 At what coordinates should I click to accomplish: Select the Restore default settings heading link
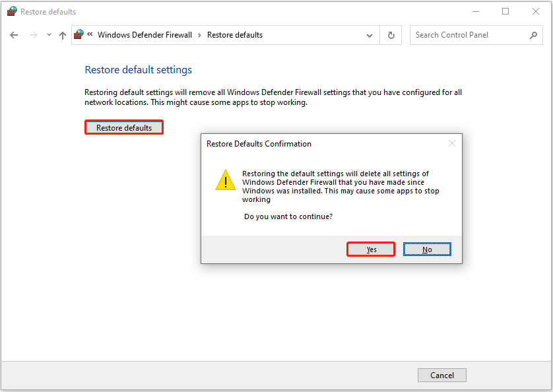tap(138, 69)
